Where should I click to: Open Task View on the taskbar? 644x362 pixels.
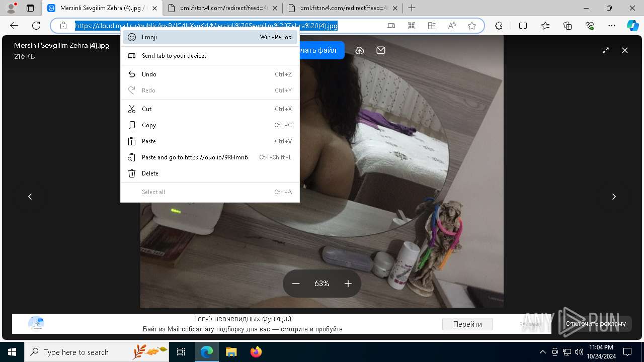coord(181,352)
